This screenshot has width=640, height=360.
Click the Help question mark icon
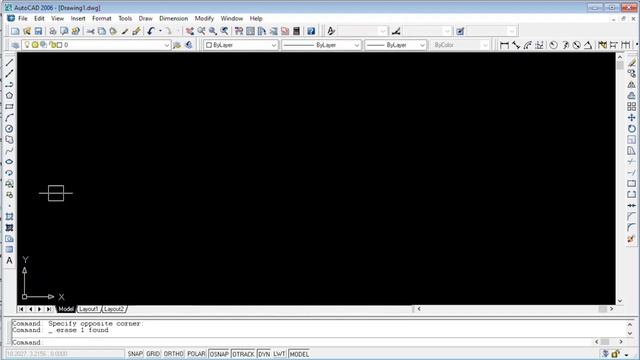coord(311,31)
